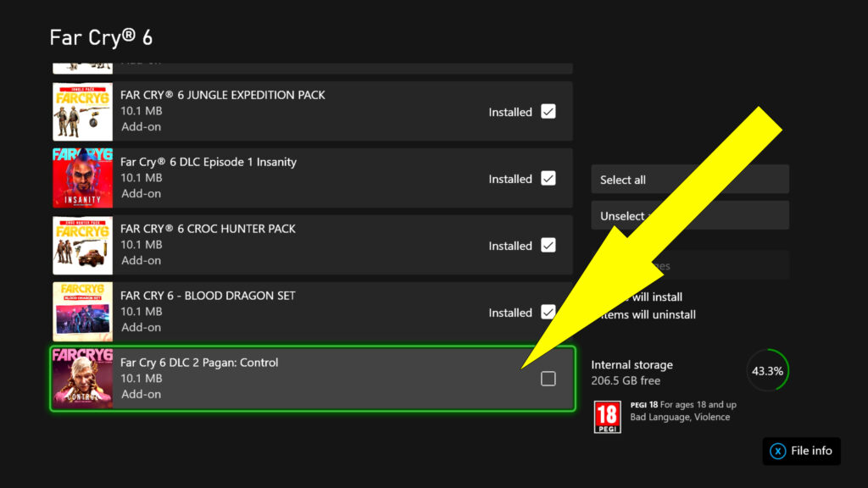Click the 'Far Cry® 6' page heading

tap(101, 37)
